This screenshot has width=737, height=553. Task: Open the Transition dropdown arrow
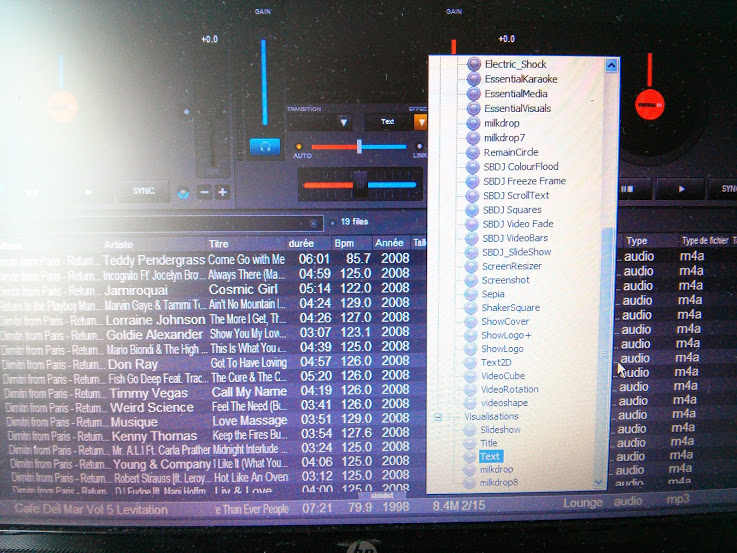click(x=343, y=122)
